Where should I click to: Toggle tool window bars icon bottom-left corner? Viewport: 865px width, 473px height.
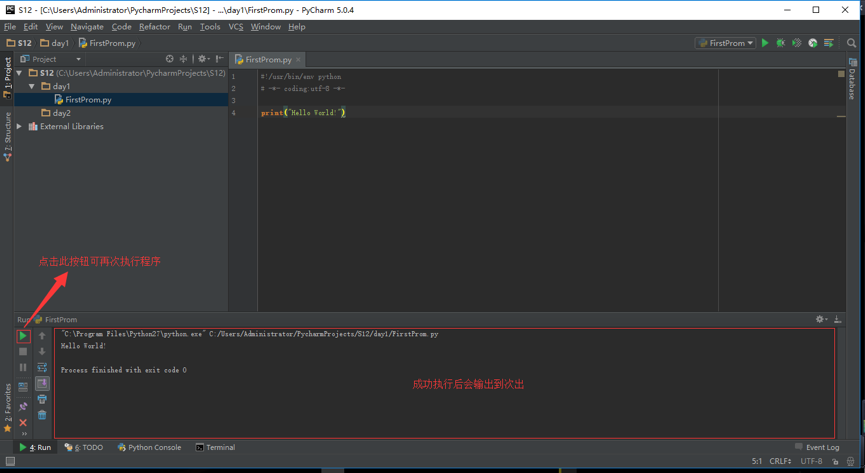10,461
